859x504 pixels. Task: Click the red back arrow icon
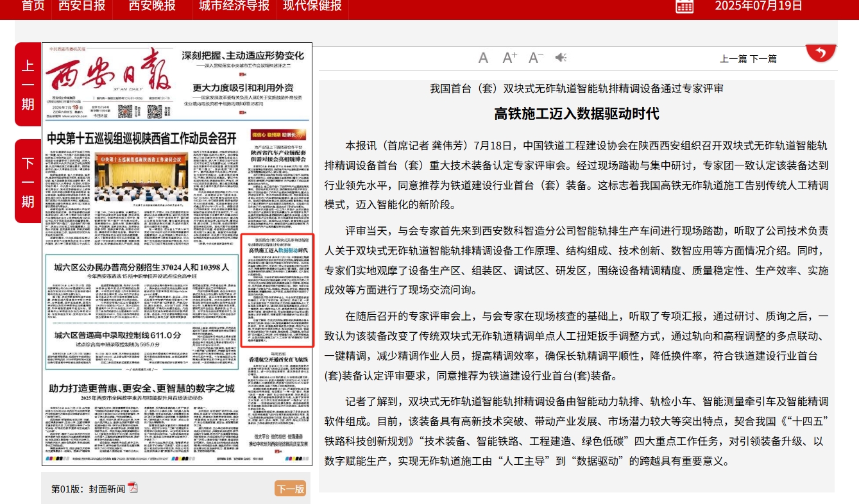point(821,53)
